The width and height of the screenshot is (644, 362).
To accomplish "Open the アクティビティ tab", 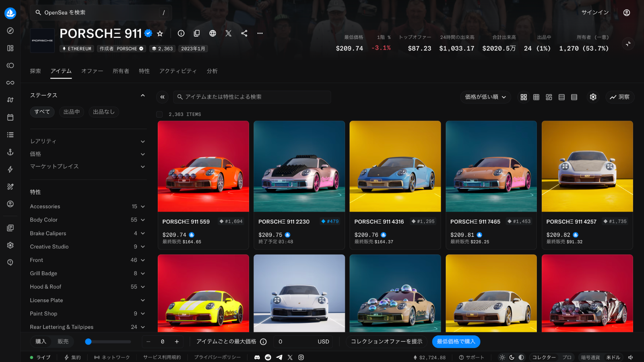I will click(x=178, y=71).
